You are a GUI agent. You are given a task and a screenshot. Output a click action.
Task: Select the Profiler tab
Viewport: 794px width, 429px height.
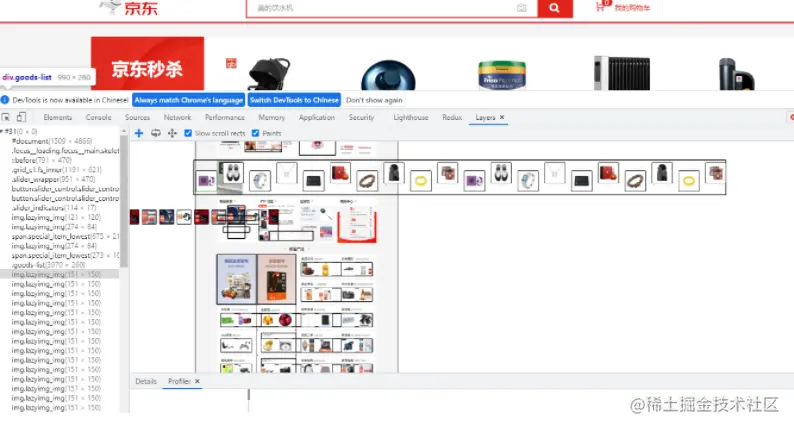179,381
